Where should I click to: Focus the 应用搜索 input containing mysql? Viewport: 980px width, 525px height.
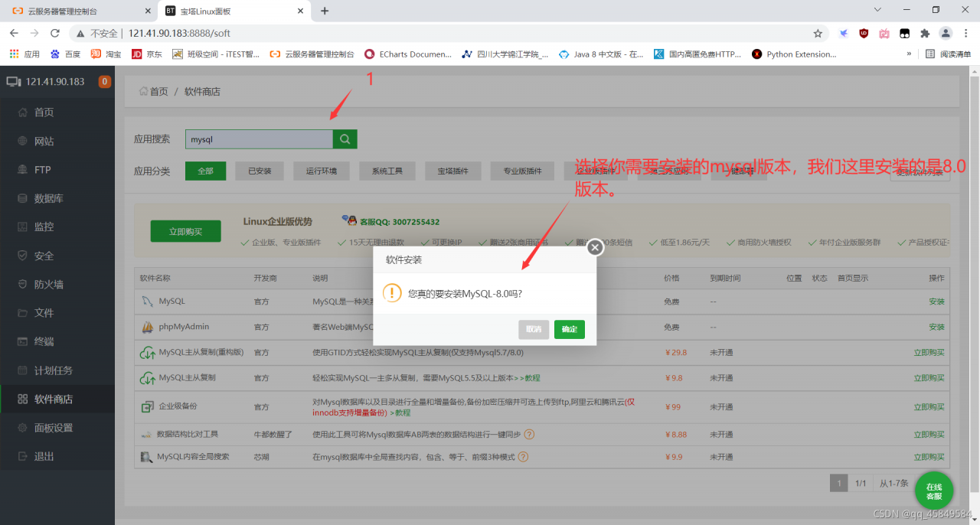tap(259, 139)
